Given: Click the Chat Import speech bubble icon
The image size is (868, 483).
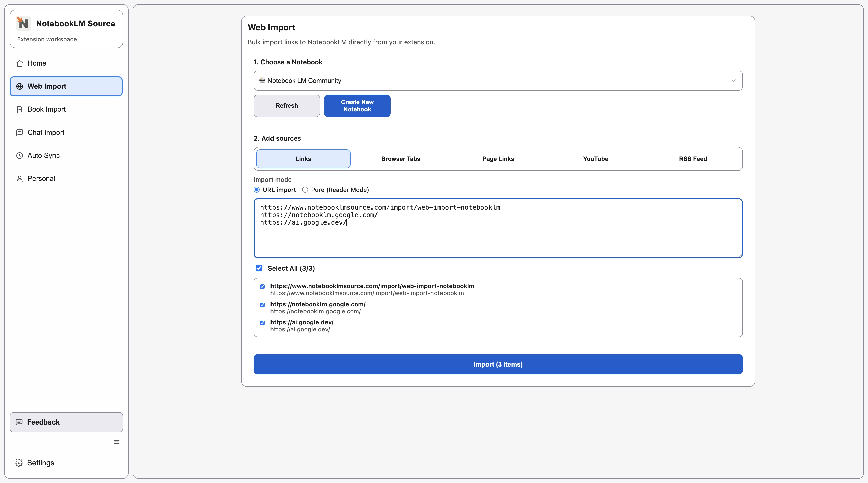Looking at the screenshot, I should coord(20,132).
